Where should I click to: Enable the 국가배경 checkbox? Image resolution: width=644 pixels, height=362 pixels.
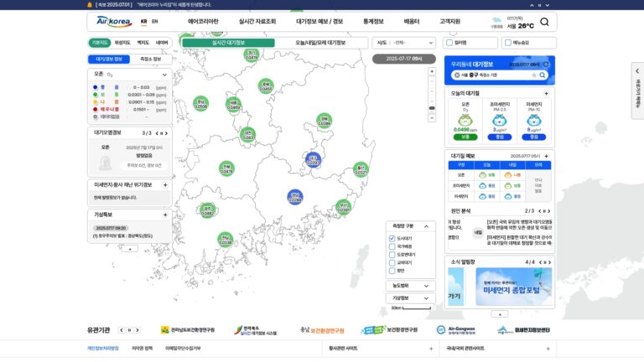point(392,246)
